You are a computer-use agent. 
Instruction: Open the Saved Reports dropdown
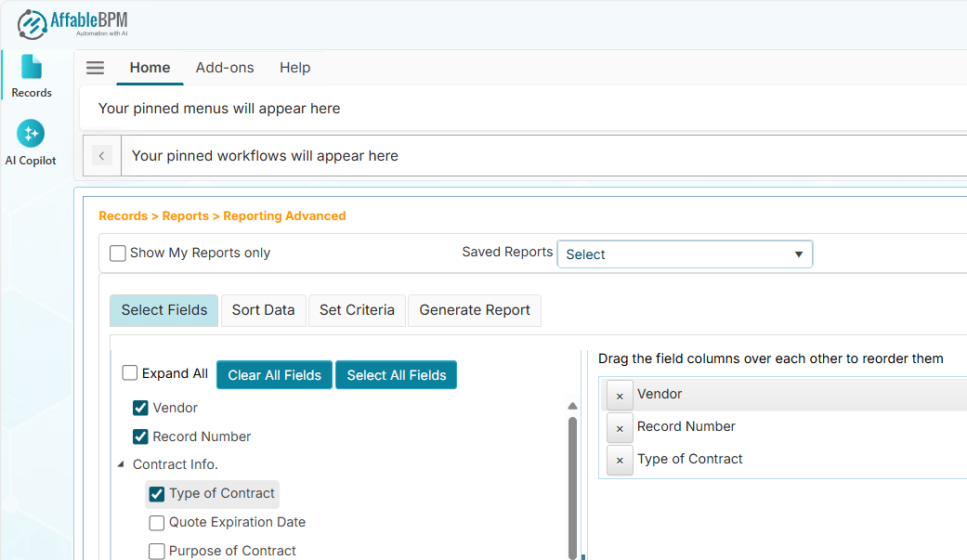684,254
